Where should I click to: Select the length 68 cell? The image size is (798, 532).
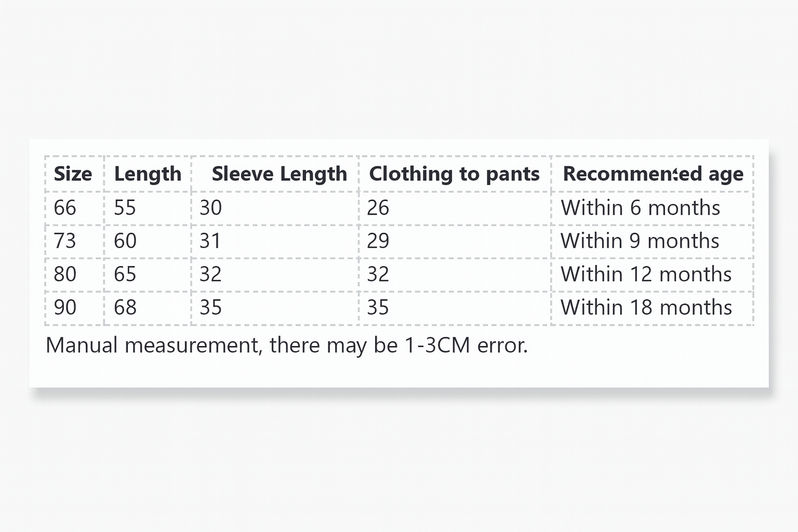125,308
